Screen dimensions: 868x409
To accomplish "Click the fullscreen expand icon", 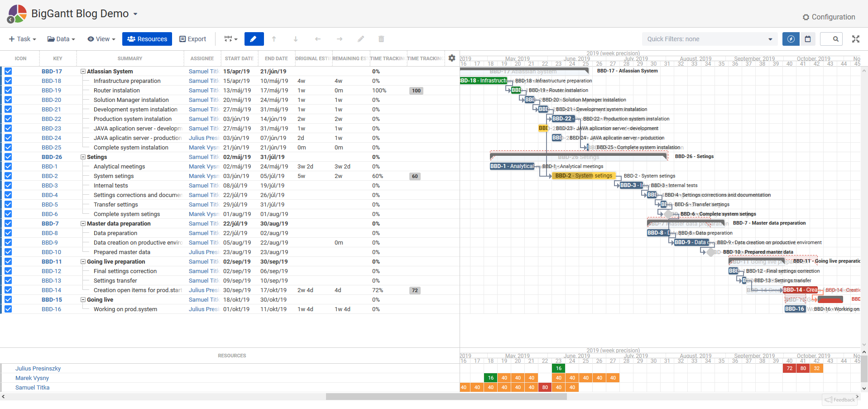I will coord(856,39).
